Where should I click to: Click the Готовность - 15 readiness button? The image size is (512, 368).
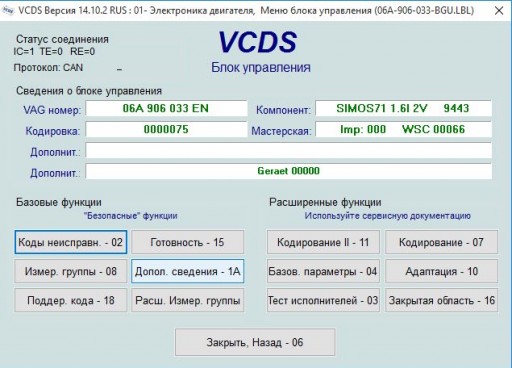click(188, 242)
